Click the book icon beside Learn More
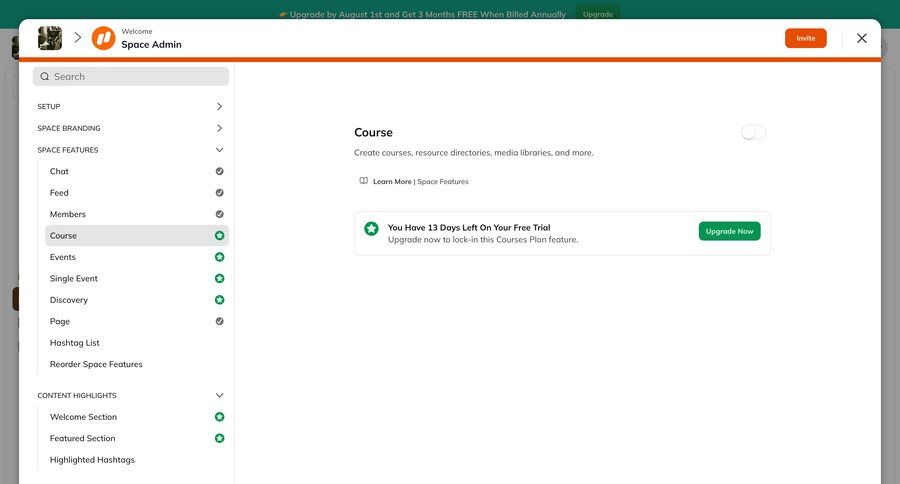 364,181
